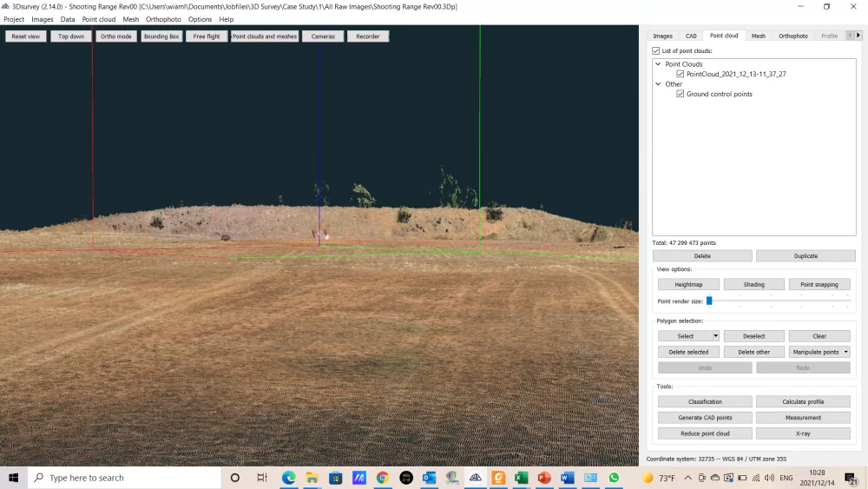Open the Mesh menu

[x=131, y=19]
